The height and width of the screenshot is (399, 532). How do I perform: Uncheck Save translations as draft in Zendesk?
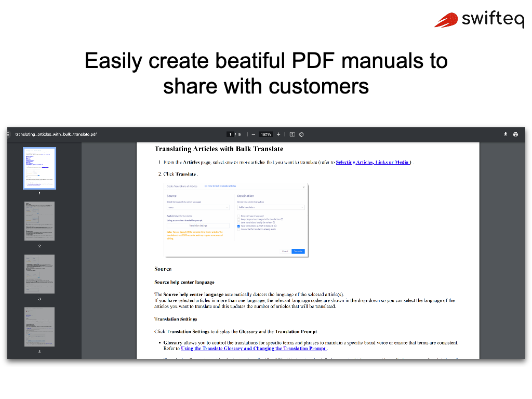(238, 227)
